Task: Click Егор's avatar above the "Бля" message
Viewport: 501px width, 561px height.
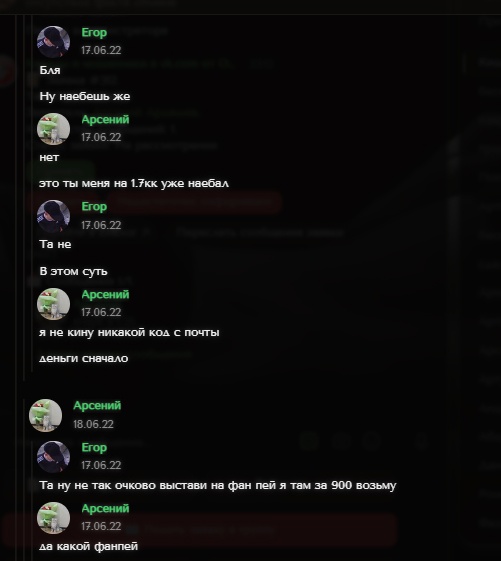Action: click(x=53, y=42)
